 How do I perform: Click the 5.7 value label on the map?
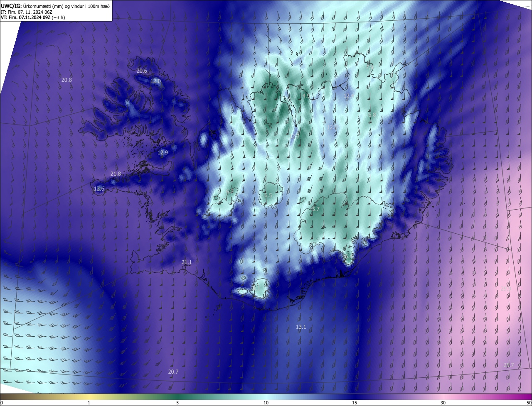click(315, 209)
